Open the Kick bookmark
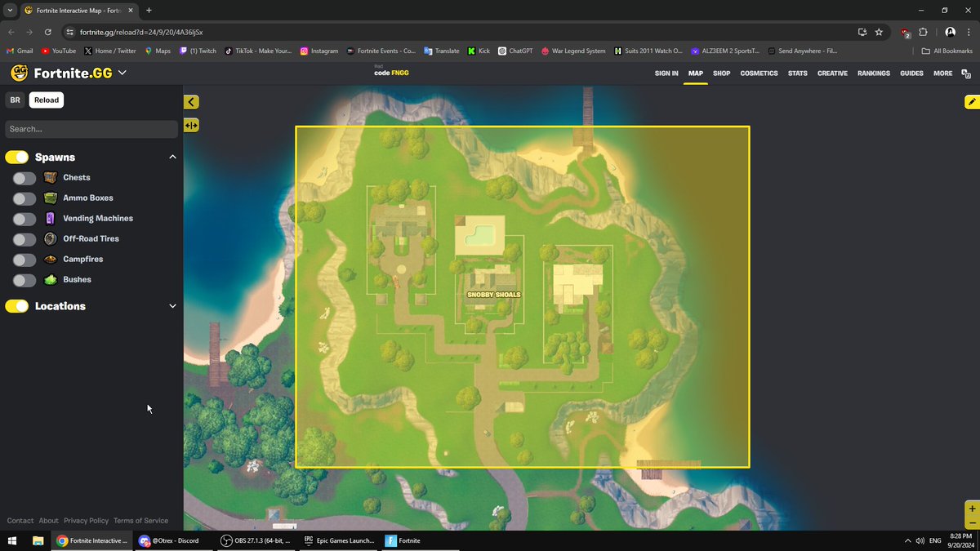Screen dimensions: 980x551 pyautogui.click(x=479, y=51)
